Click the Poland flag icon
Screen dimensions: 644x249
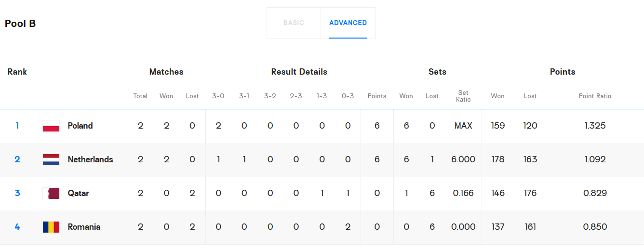(x=51, y=126)
